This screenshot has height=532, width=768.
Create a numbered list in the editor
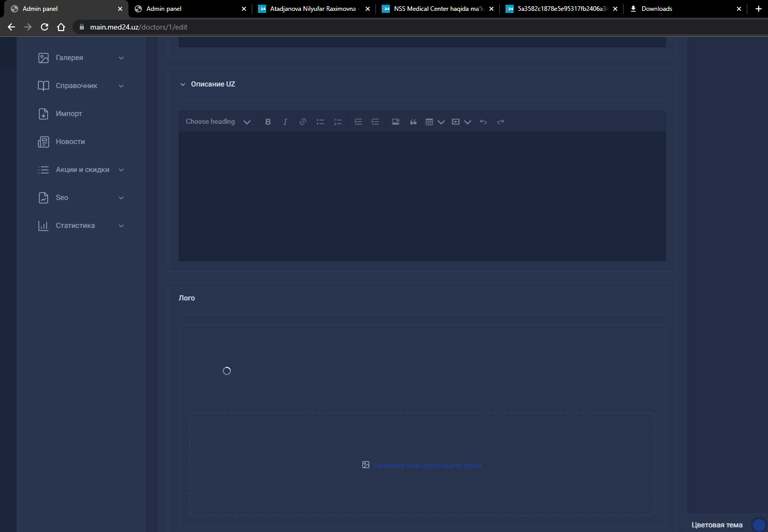click(x=338, y=122)
